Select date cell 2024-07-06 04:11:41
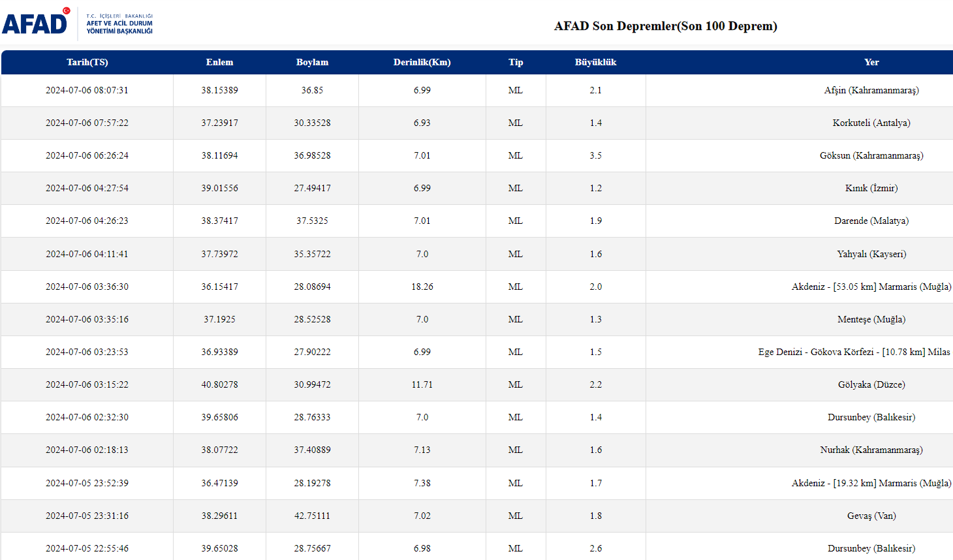The image size is (953, 560). pos(87,254)
